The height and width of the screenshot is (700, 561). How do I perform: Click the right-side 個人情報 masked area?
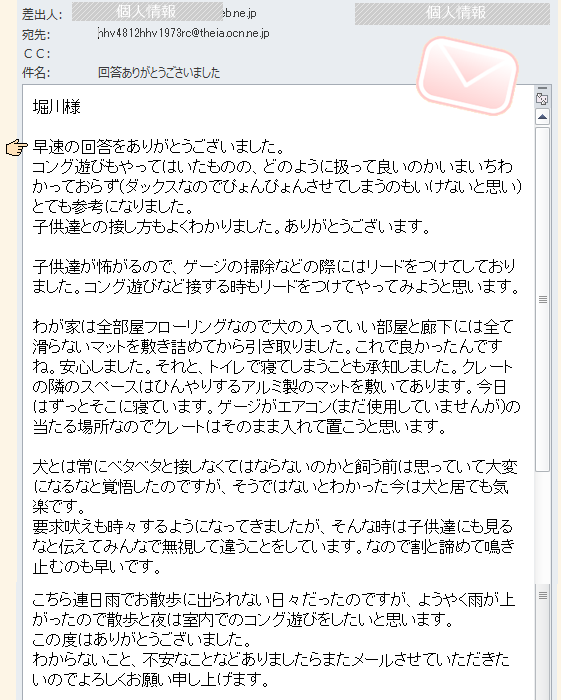[x=452, y=13]
